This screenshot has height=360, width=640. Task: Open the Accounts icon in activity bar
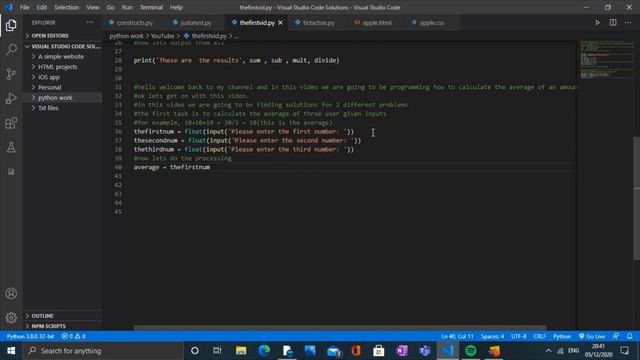coord(11,293)
